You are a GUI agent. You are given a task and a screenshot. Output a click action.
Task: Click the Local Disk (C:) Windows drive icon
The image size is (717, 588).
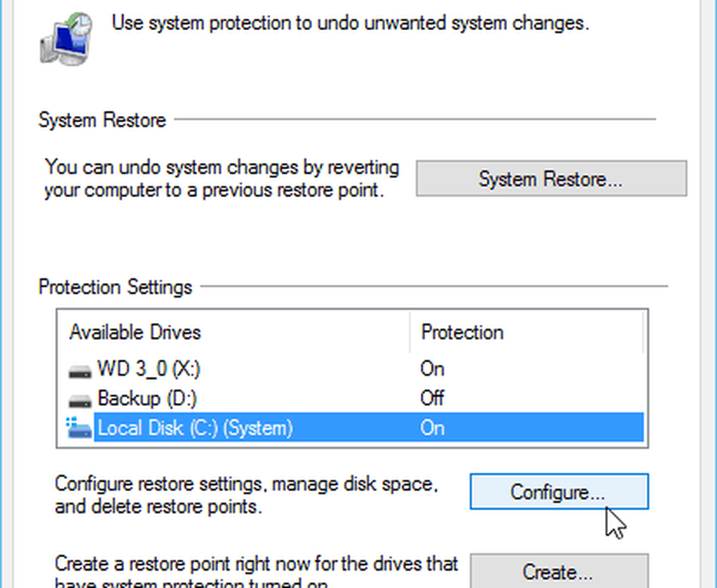(x=79, y=427)
